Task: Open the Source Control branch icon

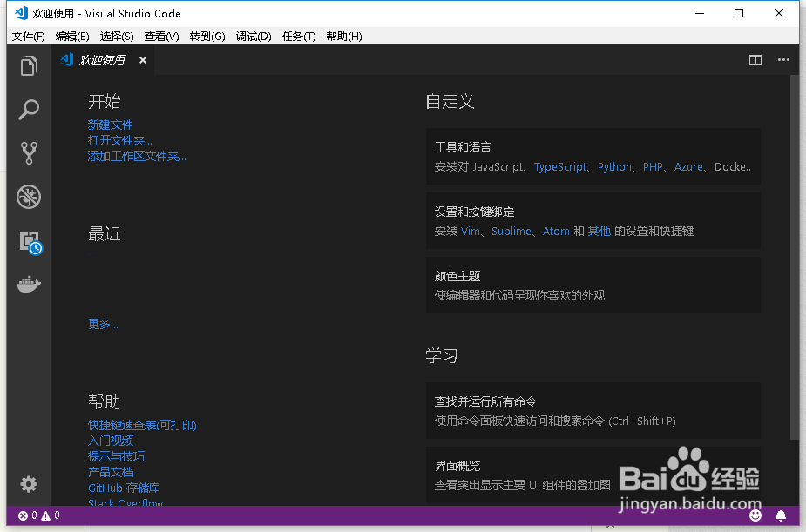Action: (x=29, y=153)
